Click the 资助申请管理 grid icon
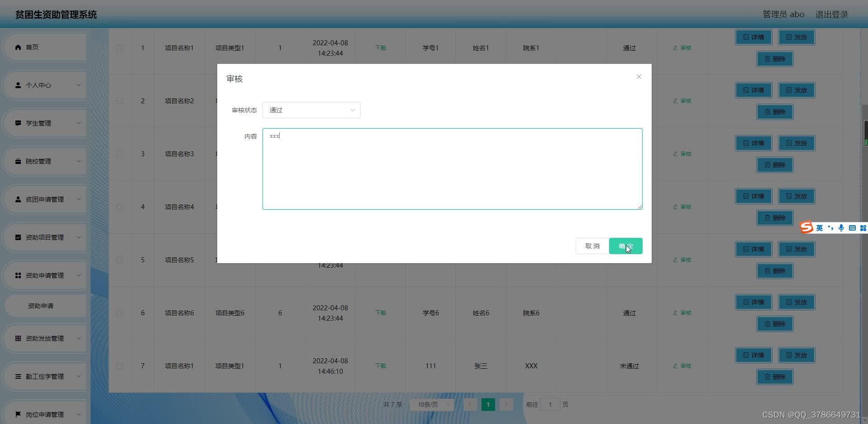The image size is (868, 424). 18,275
